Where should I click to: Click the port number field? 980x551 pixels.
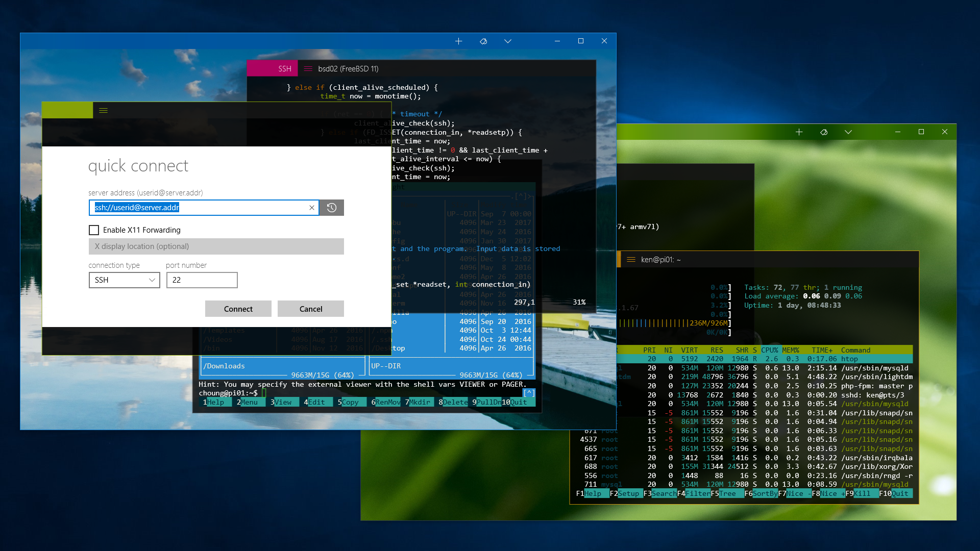(202, 280)
